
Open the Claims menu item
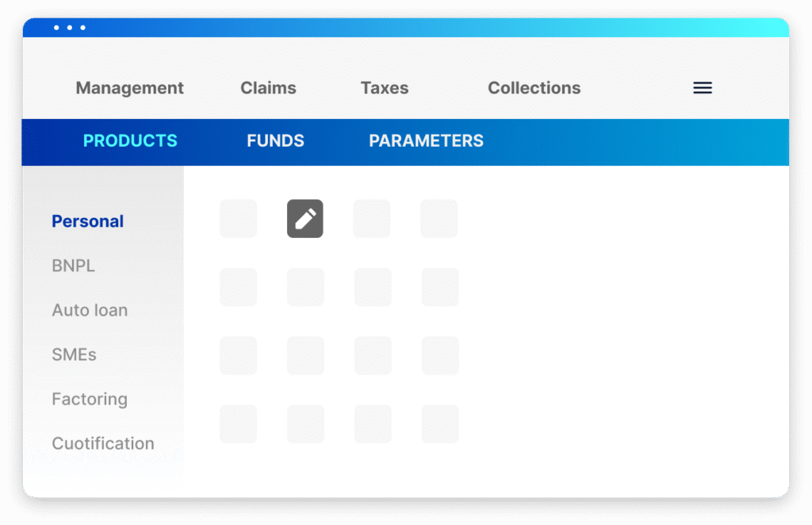coord(268,88)
